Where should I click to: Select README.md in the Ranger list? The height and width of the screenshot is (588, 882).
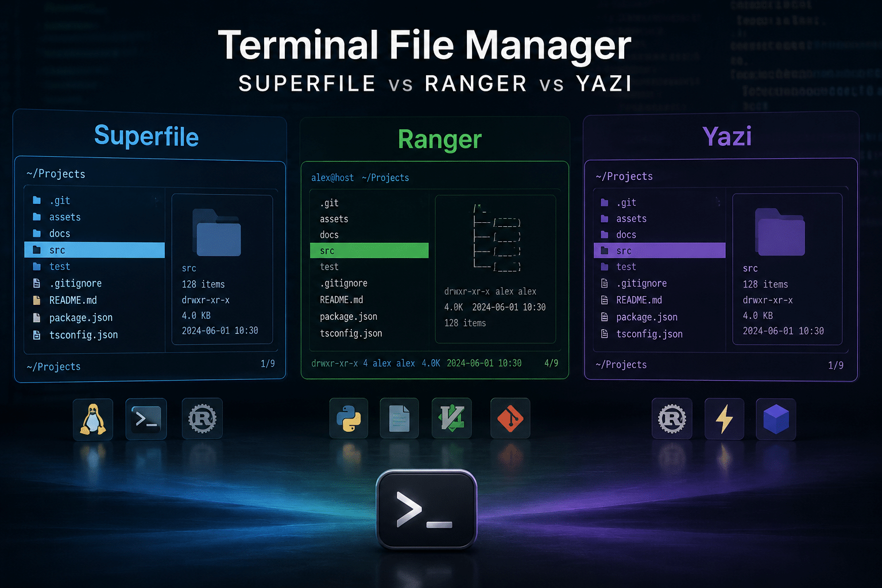pos(341,300)
